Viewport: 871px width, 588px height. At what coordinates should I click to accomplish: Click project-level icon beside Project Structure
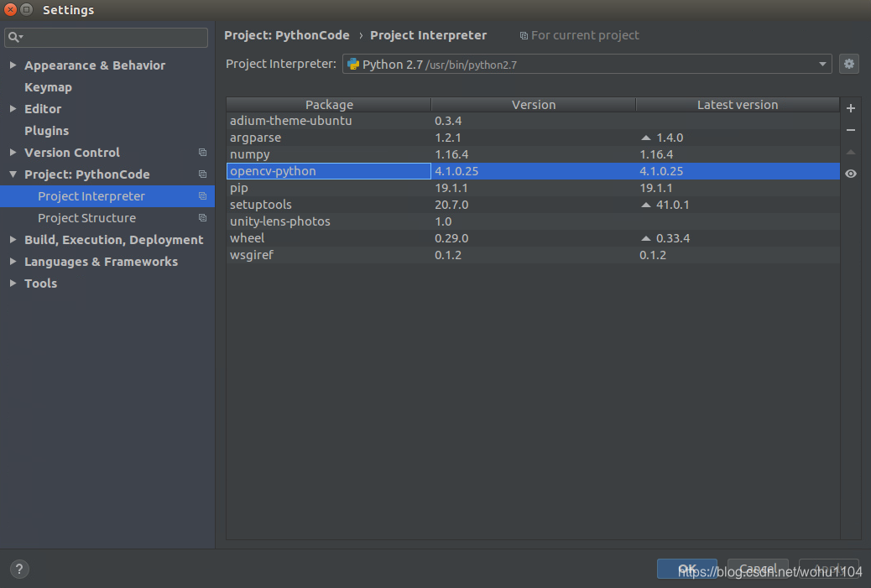203,217
